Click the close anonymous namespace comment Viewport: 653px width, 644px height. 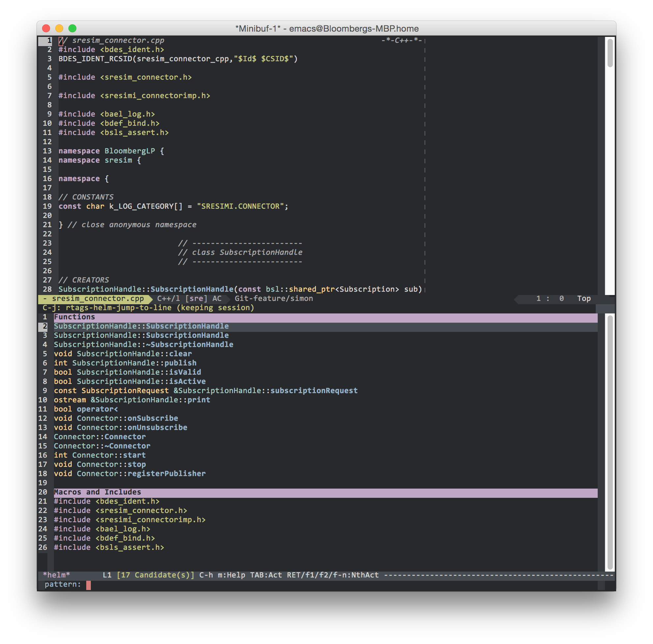coord(132,225)
